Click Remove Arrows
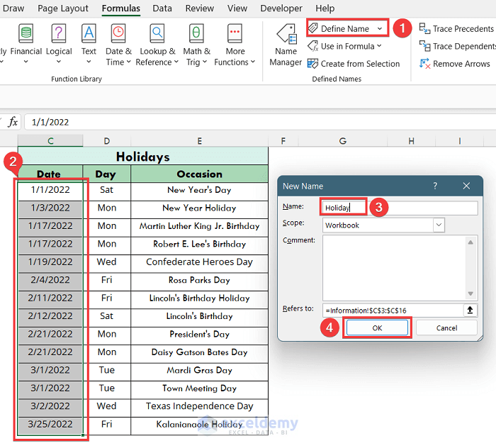This screenshot has width=496, height=448. tap(455, 64)
